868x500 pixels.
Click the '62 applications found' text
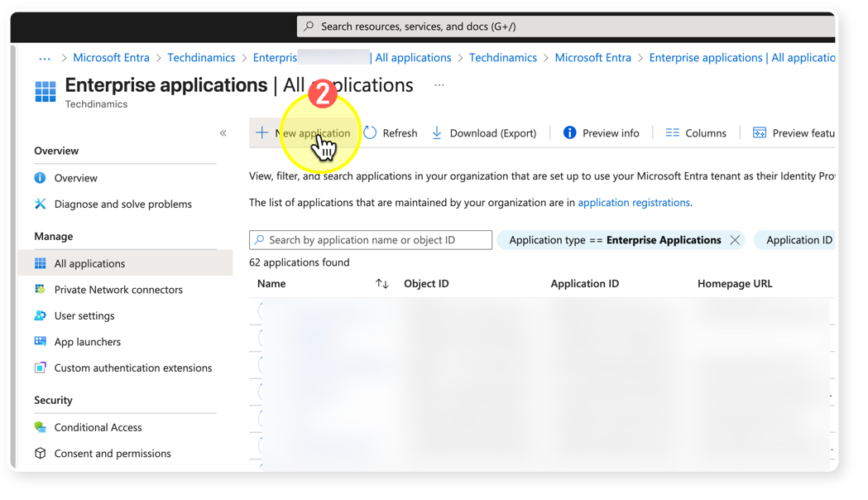(x=299, y=262)
